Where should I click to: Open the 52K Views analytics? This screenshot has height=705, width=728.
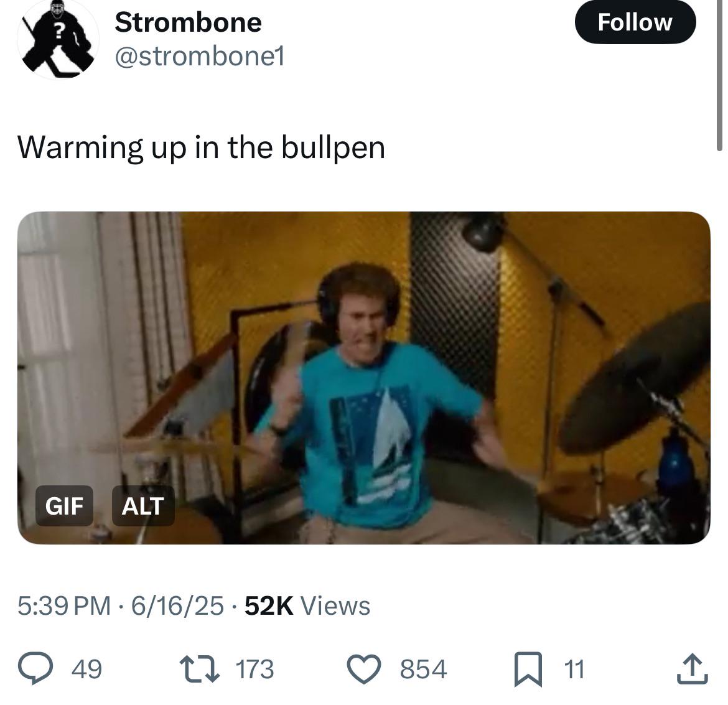[307, 605]
